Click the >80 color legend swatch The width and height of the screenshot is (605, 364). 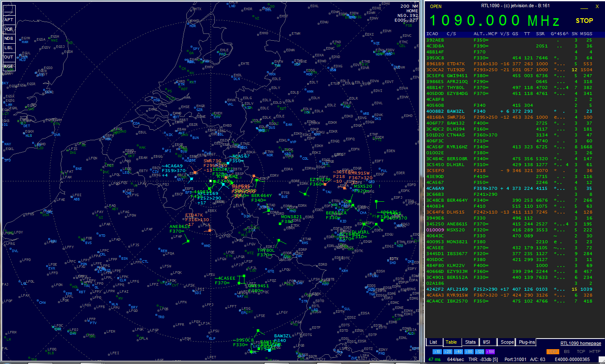pos(469,352)
